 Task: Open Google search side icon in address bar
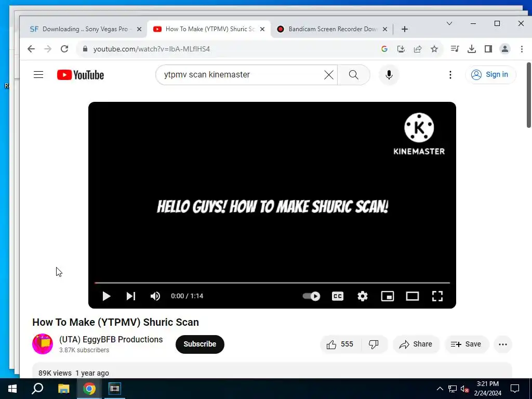384,49
